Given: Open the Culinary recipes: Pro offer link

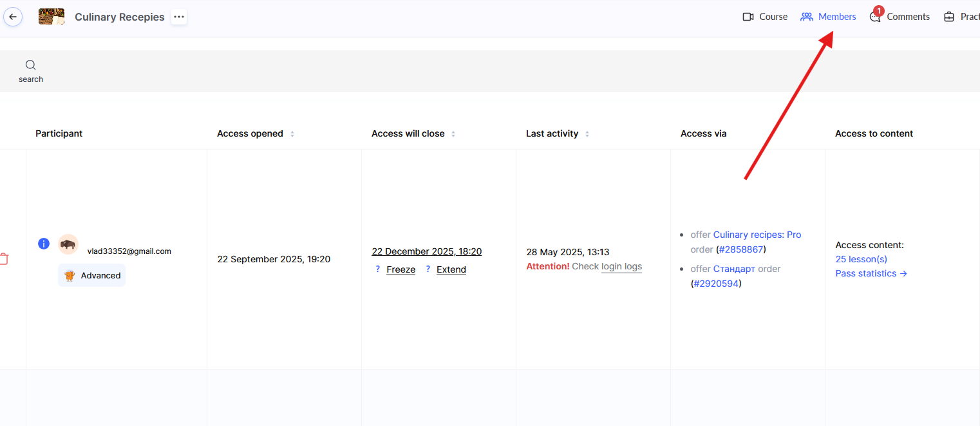Looking at the screenshot, I should [757, 235].
